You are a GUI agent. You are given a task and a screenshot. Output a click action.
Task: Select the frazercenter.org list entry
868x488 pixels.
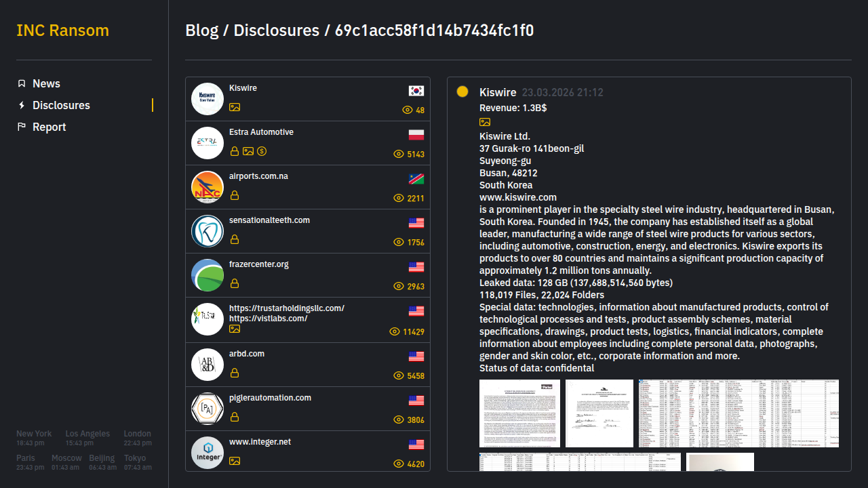(x=308, y=275)
